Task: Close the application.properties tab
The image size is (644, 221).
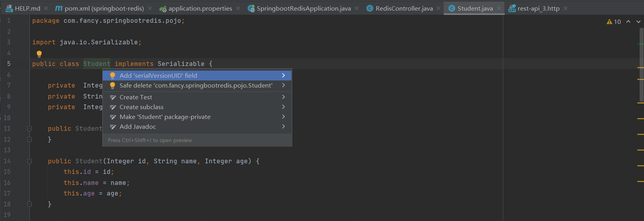Action: point(238,8)
